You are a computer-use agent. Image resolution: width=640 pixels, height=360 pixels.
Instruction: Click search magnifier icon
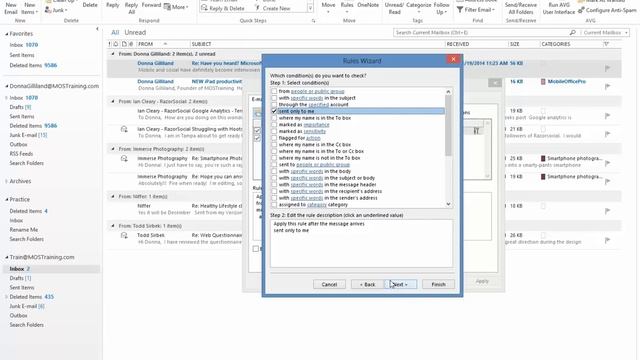573,32
